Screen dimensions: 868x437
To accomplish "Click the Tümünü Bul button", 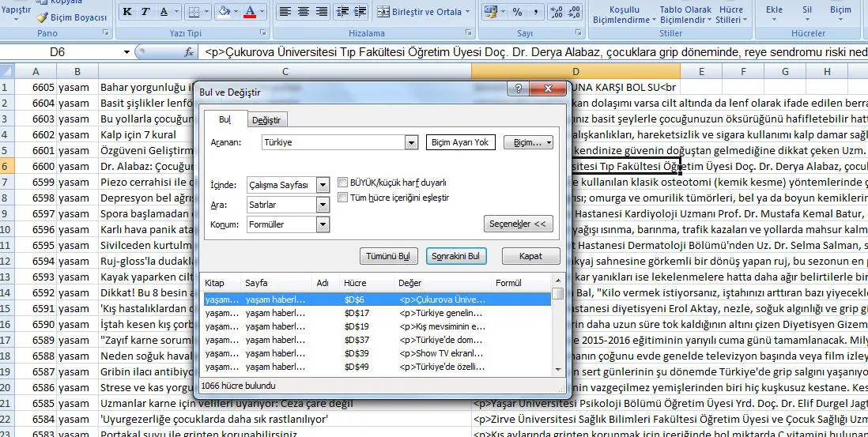I will click(x=388, y=257).
